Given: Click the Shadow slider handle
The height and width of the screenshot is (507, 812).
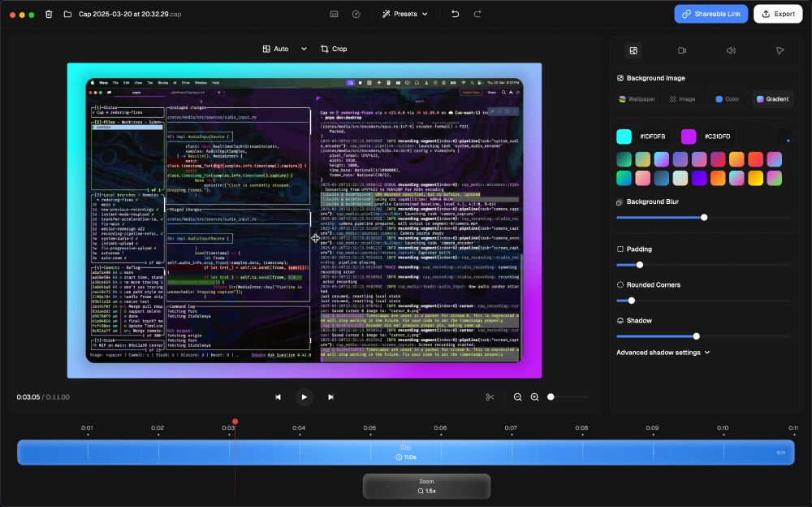Looking at the screenshot, I should 696,336.
